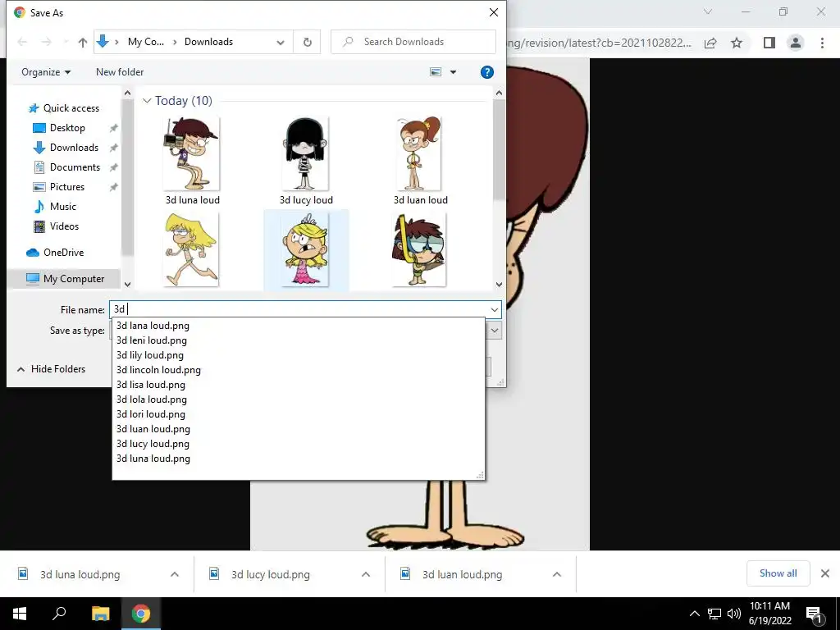
Task: Choose 3d lisa loud.png suggestion
Action: tap(151, 385)
